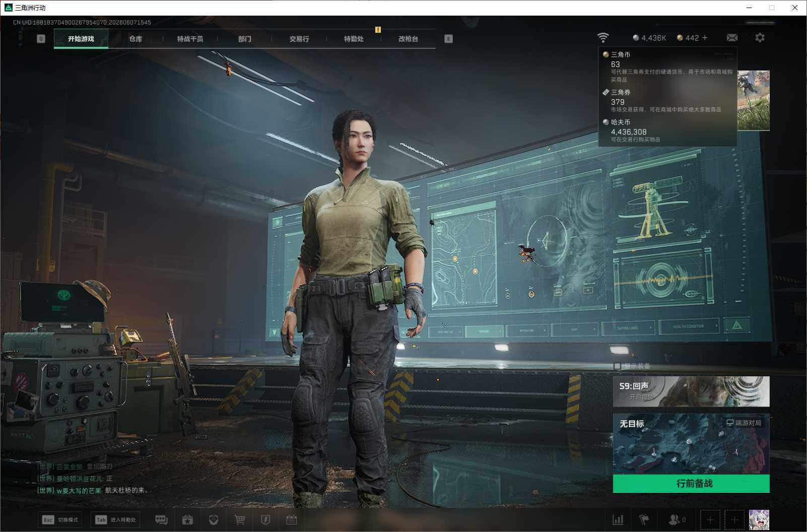Open the star briefcase icon
The height and width of the screenshot is (532, 807).
coord(187,519)
